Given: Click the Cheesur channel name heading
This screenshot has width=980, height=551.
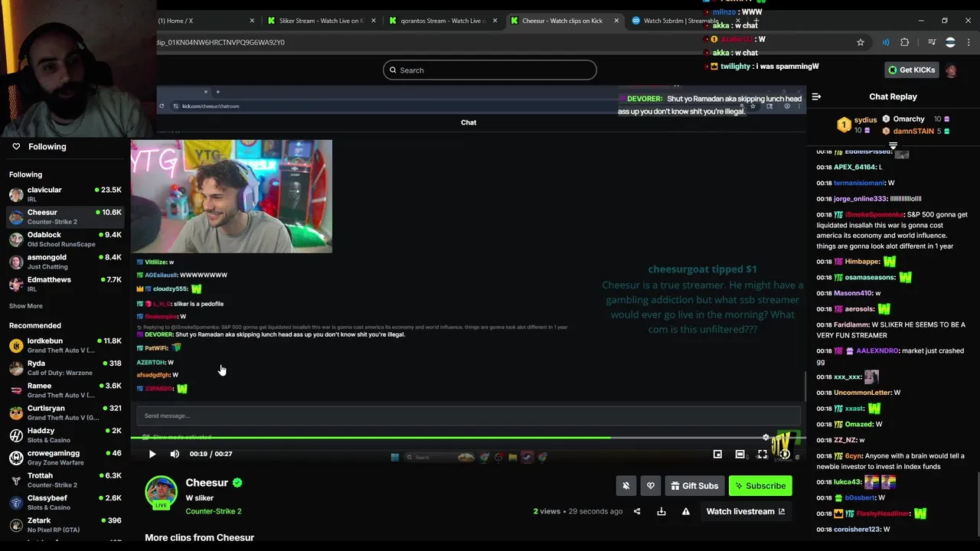Looking at the screenshot, I should pyautogui.click(x=207, y=483).
